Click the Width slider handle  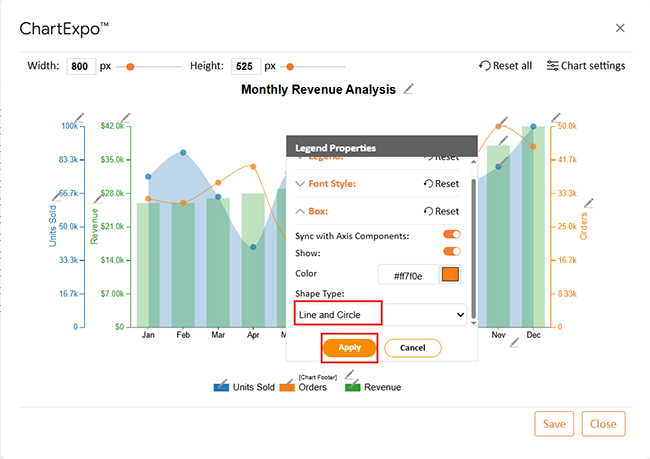pos(130,67)
